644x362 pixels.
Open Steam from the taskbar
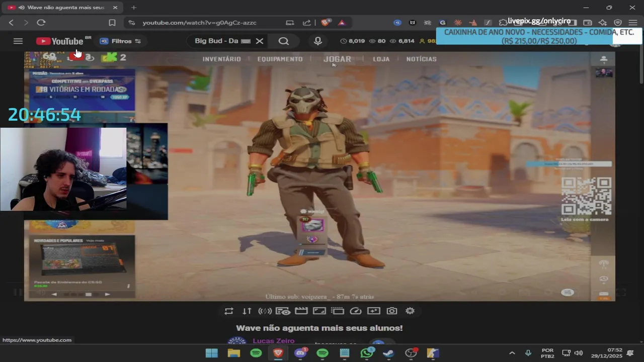pyautogui.click(x=389, y=353)
